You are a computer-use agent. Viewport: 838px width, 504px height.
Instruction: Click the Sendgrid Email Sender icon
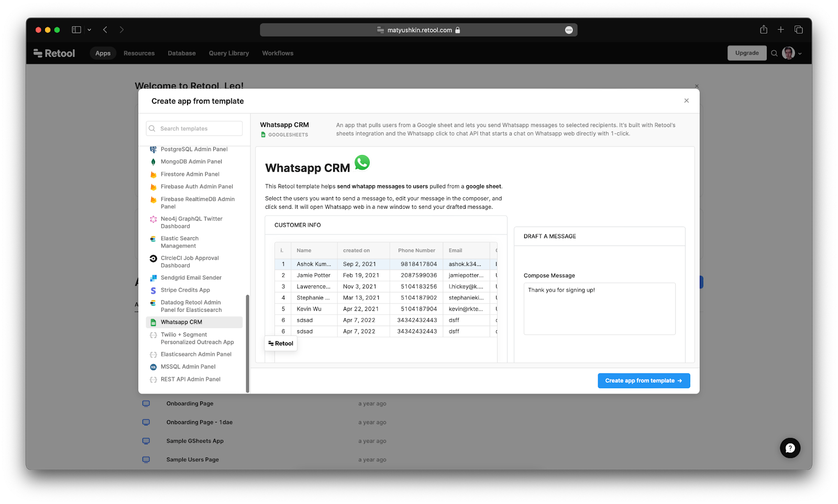[x=153, y=278]
